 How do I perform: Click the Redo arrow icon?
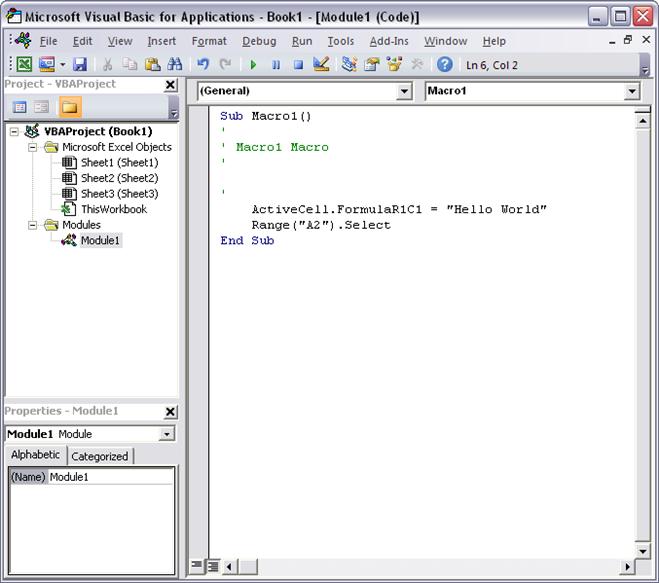click(x=226, y=64)
